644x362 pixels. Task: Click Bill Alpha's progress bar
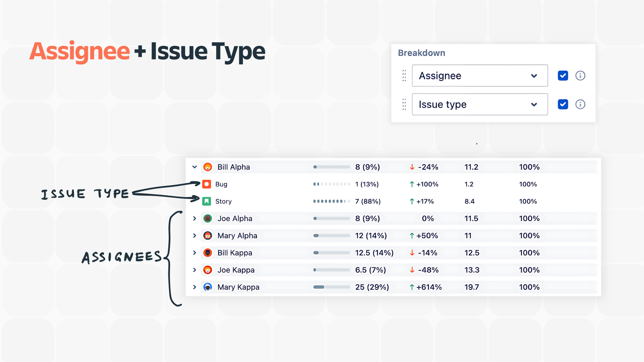pos(331,167)
